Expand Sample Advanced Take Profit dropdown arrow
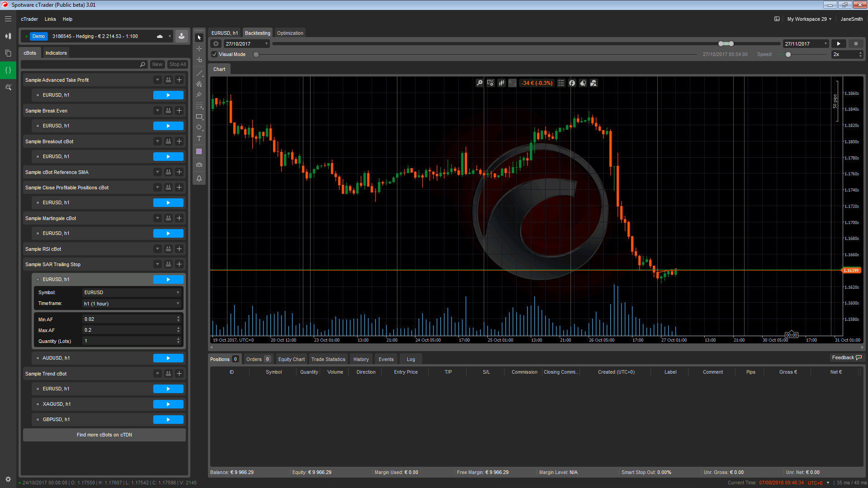The image size is (868, 488). point(157,80)
